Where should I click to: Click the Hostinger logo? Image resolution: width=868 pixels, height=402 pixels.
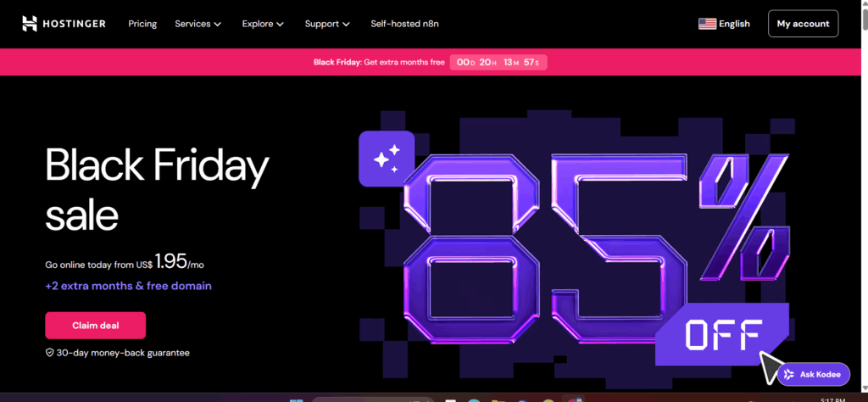(x=64, y=24)
